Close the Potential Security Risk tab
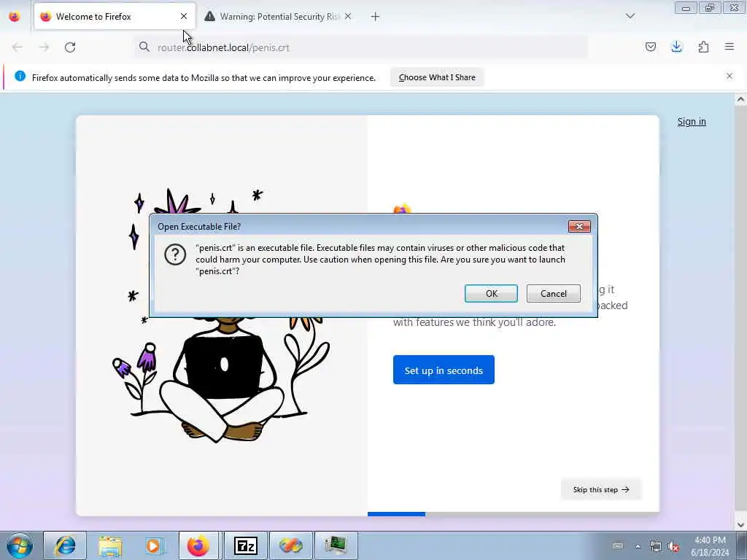 click(348, 17)
